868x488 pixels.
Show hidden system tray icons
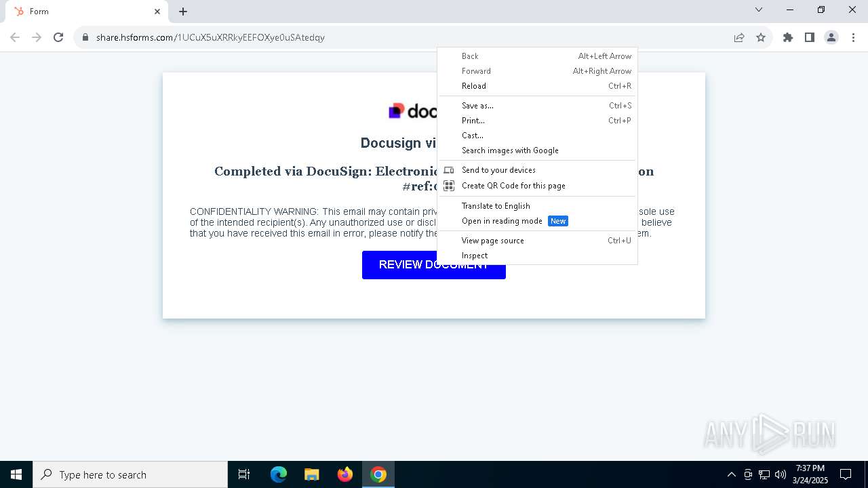731,474
